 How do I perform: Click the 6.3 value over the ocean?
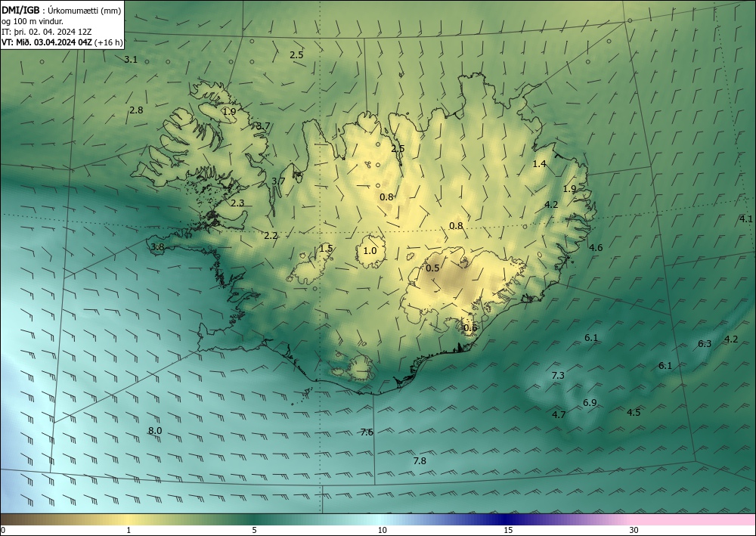[x=705, y=344]
